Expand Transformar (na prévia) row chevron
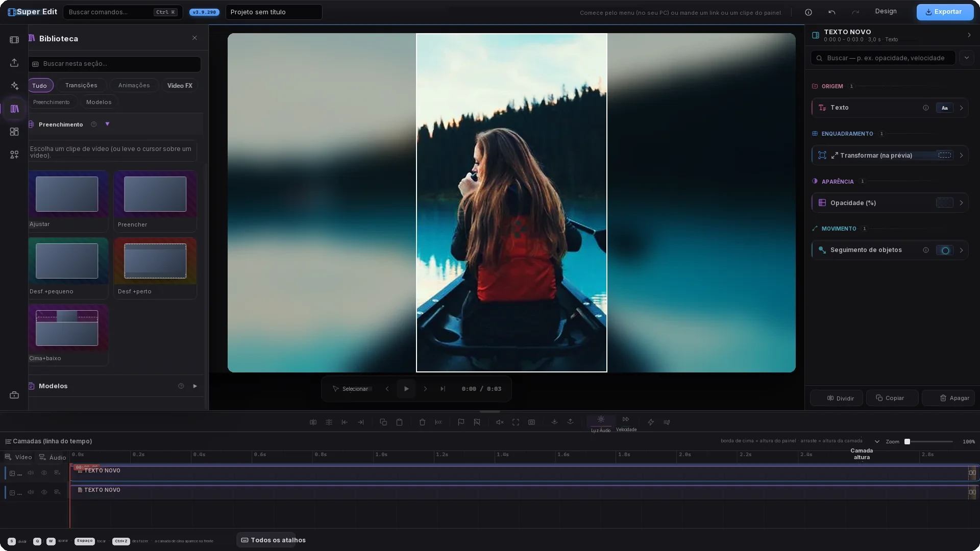Image resolution: width=980 pixels, height=551 pixels. click(x=961, y=156)
